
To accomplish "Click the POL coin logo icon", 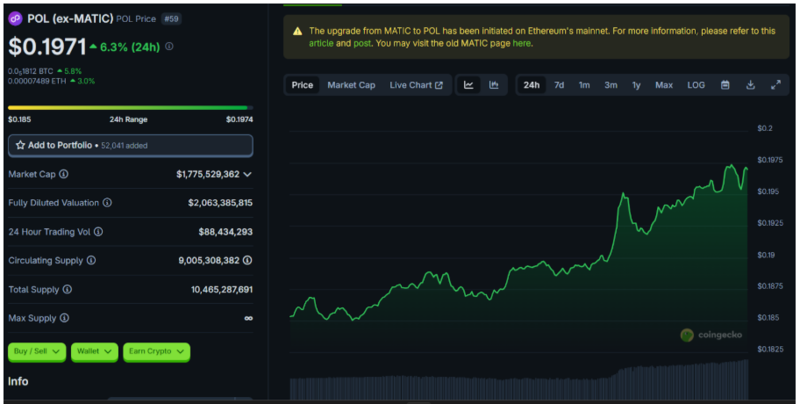I will pos(16,18).
